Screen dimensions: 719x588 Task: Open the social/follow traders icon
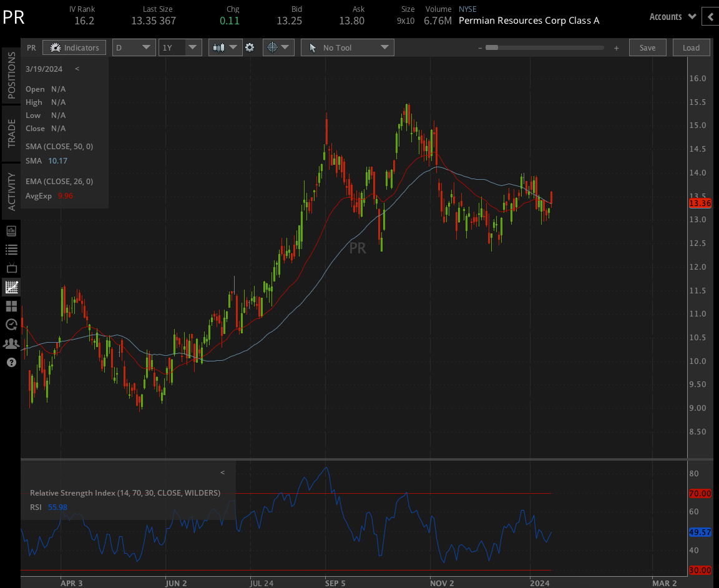point(11,343)
